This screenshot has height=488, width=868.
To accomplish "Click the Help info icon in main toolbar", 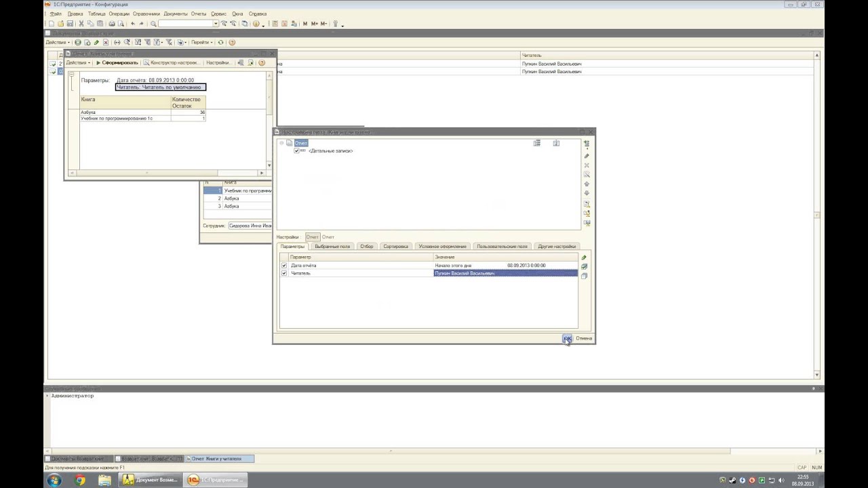I will click(256, 24).
